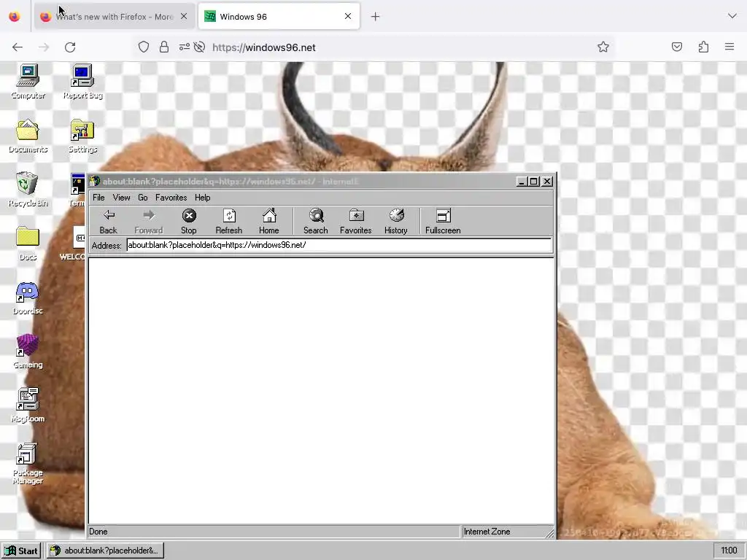Open the Settings desktop icon

pos(82,136)
